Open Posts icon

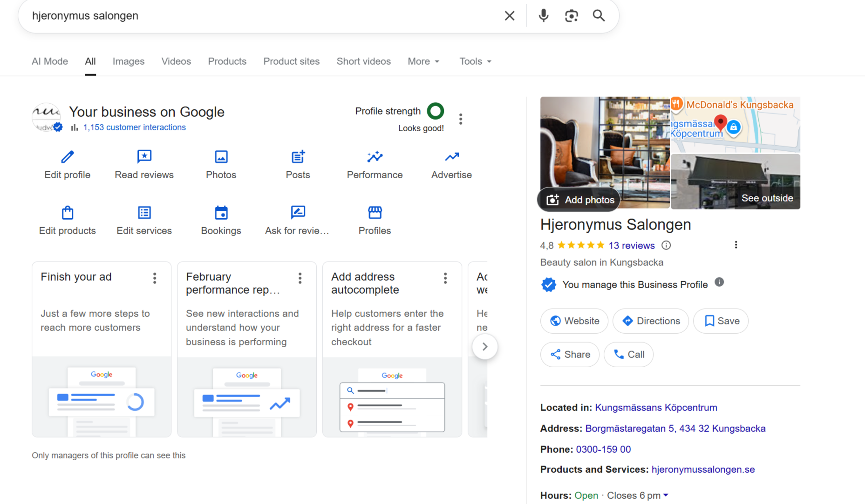298,157
